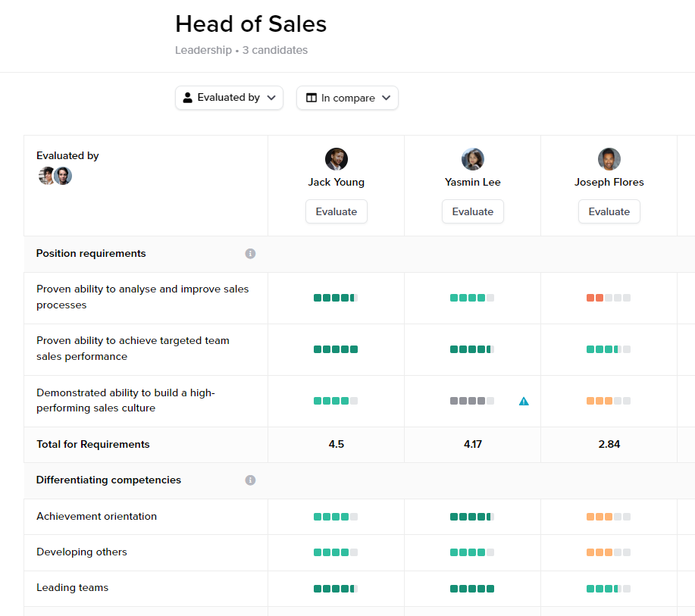Open the In compare view dropdown

[347, 98]
